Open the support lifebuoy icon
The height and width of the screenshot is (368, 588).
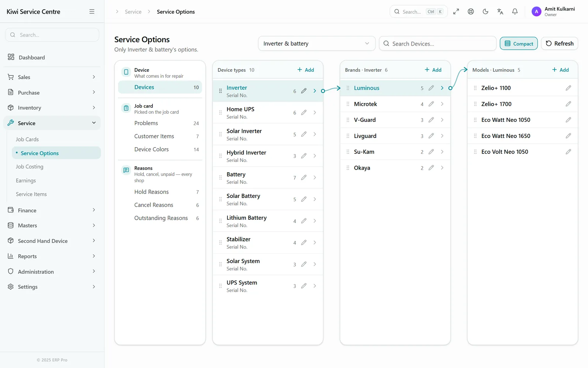coord(471,12)
